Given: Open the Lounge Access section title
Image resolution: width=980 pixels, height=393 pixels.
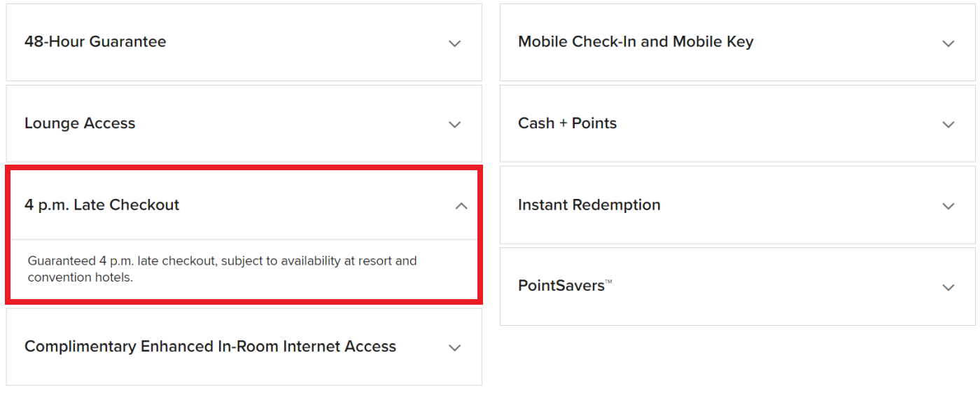Looking at the screenshot, I should point(80,123).
